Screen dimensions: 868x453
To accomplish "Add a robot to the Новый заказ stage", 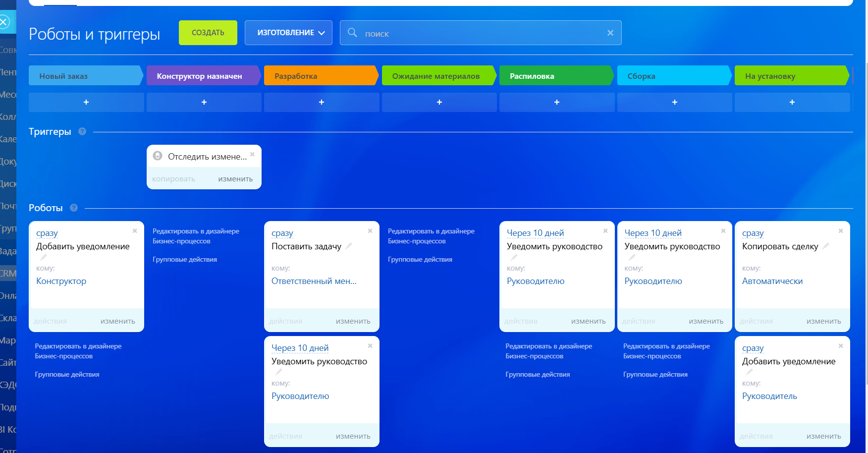I will click(x=86, y=102).
